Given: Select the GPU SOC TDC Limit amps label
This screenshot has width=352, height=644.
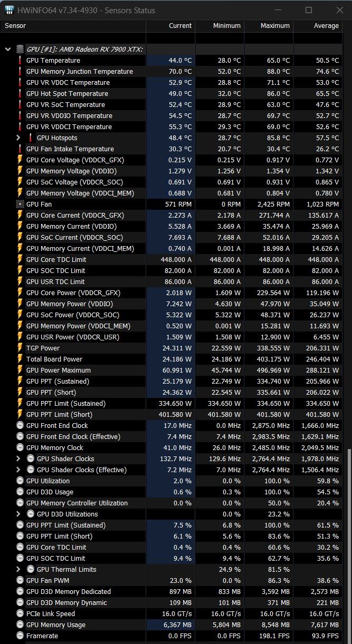Looking at the screenshot, I should click(x=55, y=270).
